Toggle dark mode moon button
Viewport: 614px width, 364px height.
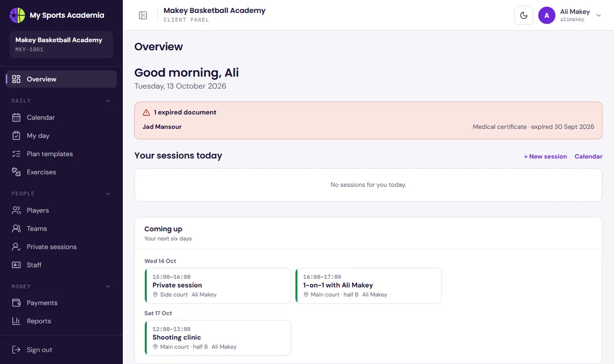click(x=524, y=16)
